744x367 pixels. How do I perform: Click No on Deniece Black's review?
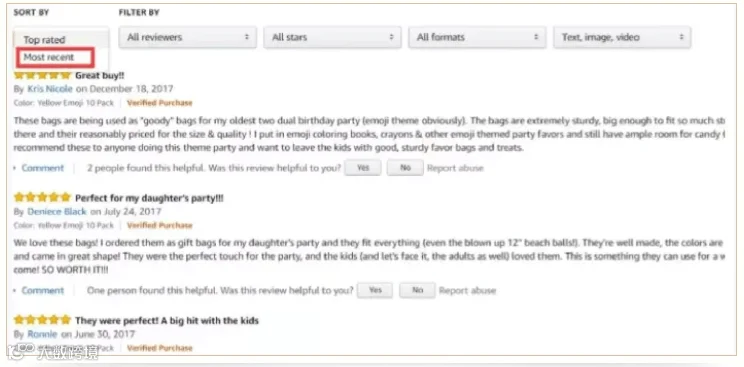417,291
